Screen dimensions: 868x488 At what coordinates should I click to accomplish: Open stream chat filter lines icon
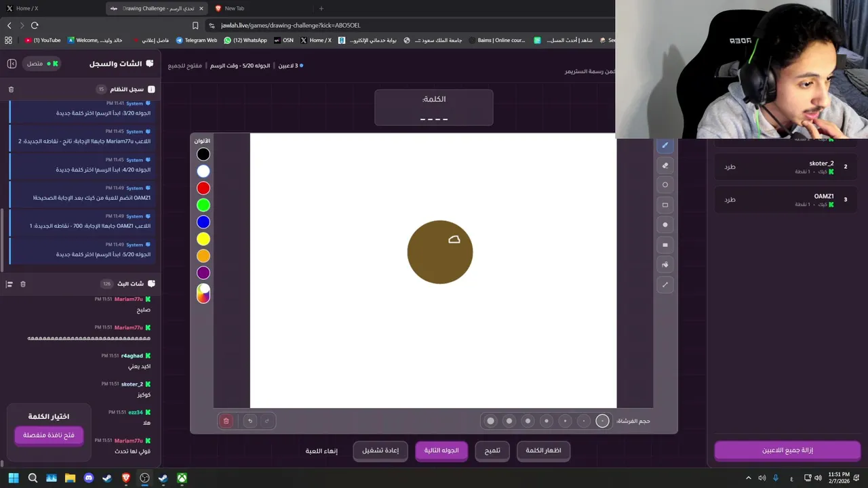coord(9,284)
